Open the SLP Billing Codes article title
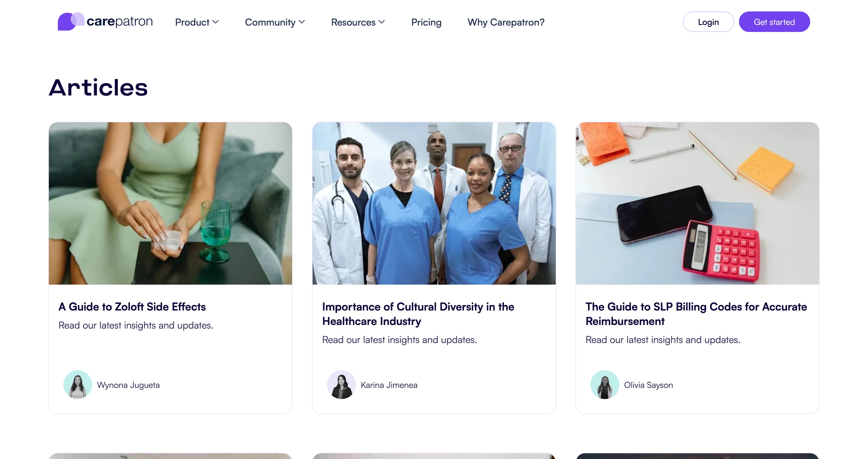 696,314
